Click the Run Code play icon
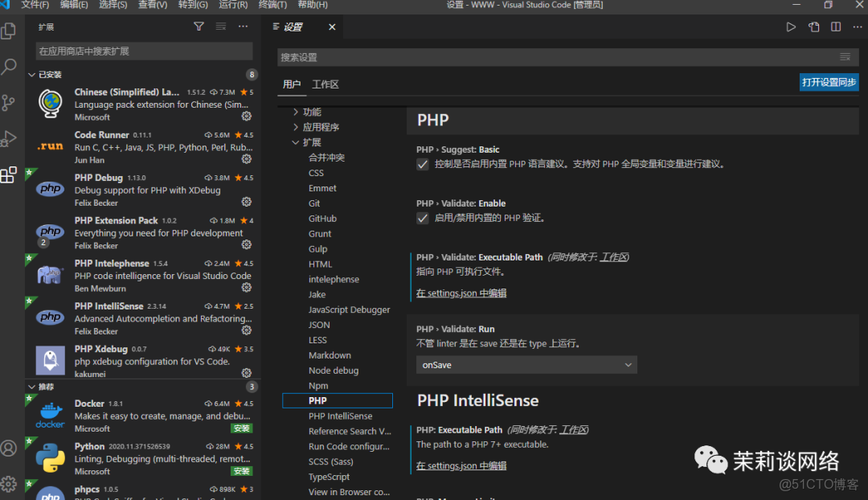 pos(791,27)
